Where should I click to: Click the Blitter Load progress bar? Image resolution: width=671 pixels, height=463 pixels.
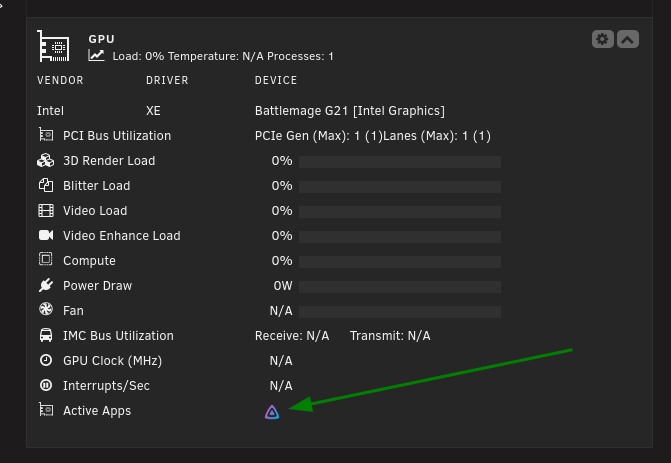400,187
